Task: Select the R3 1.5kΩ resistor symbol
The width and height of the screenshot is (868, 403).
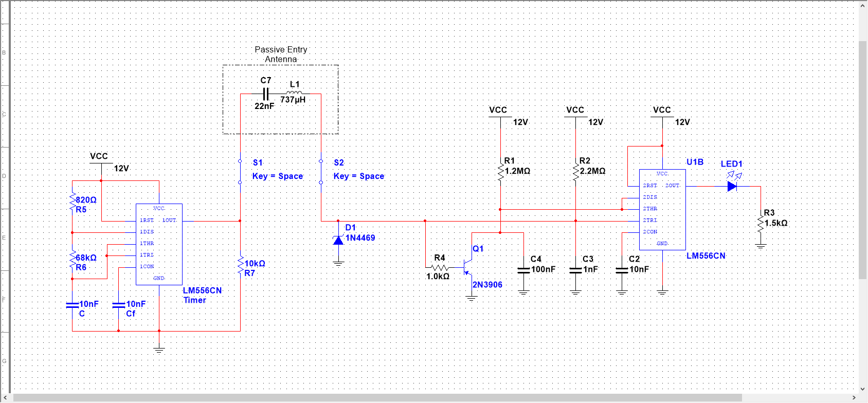Action: (x=761, y=224)
